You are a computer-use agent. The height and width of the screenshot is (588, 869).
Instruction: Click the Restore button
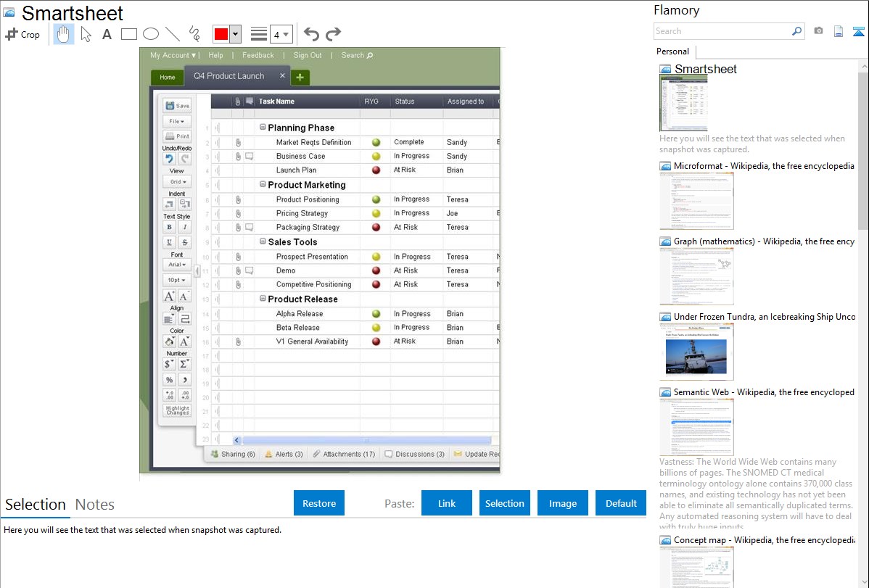point(319,503)
